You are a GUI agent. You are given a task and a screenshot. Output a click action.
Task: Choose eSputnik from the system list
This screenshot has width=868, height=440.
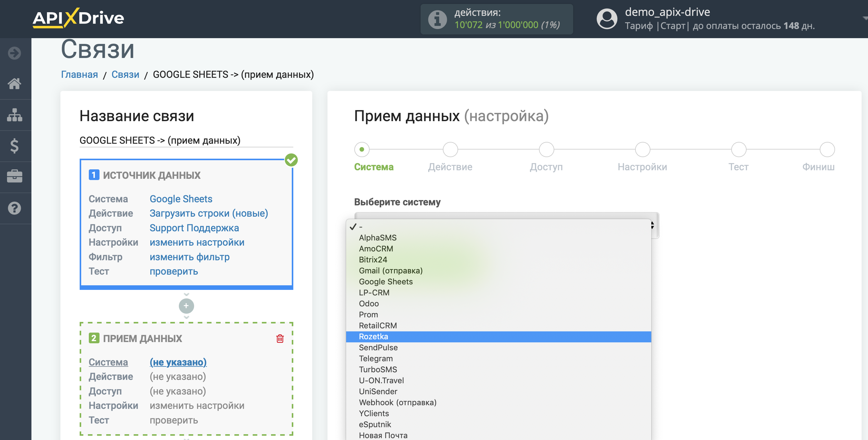pos(498,424)
